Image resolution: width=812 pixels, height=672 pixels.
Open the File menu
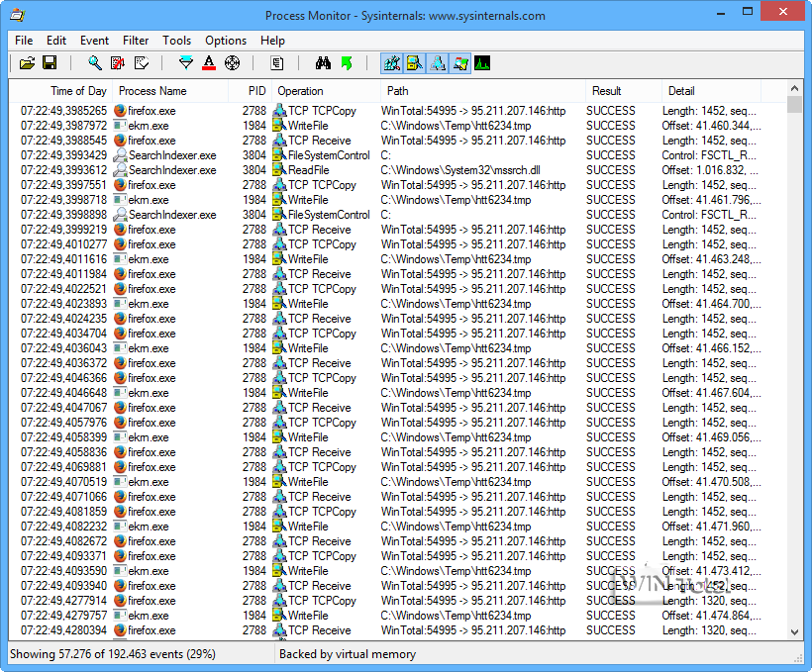(x=24, y=41)
